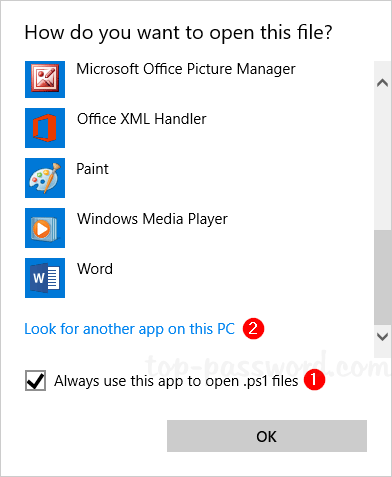Choose the 'Office XML Handler' label
The image size is (392, 477).
pos(142,119)
